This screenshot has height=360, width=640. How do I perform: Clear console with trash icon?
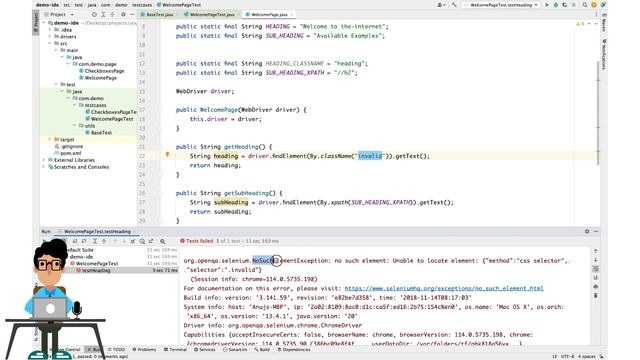[x=596, y=296]
